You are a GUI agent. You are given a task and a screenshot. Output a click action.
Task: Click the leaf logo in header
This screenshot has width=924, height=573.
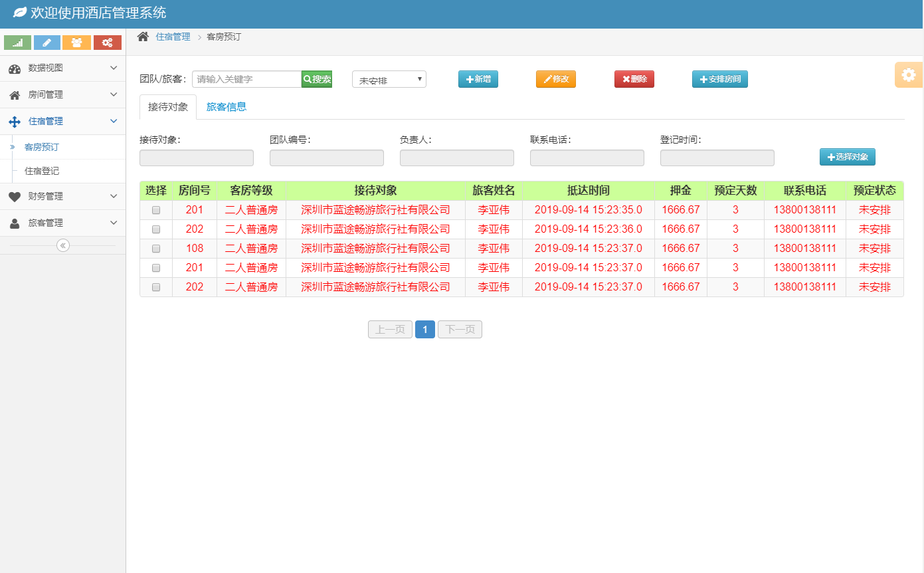[x=20, y=13]
